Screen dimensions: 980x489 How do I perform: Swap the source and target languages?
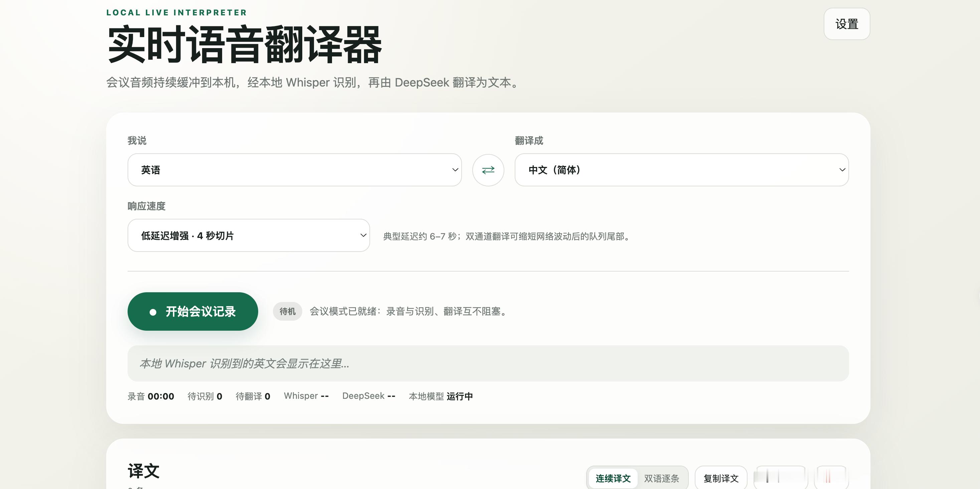pyautogui.click(x=488, y=170)
